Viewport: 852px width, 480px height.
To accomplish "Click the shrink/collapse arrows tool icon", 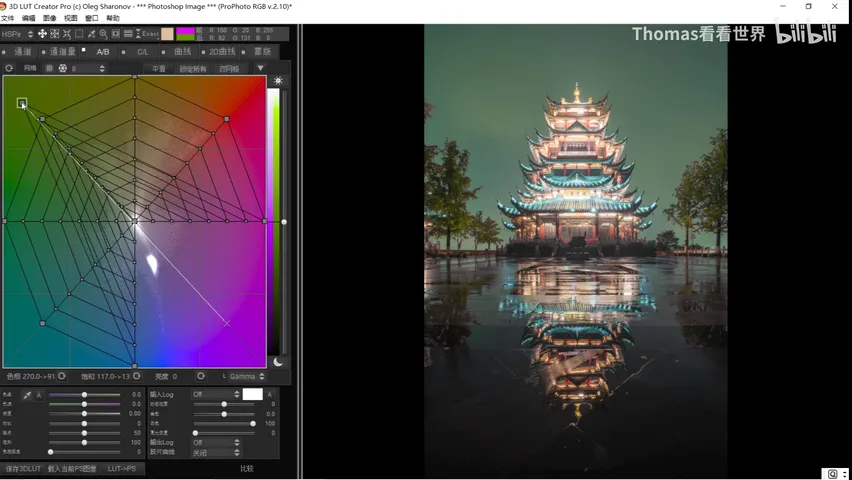I will coord(67,34).
